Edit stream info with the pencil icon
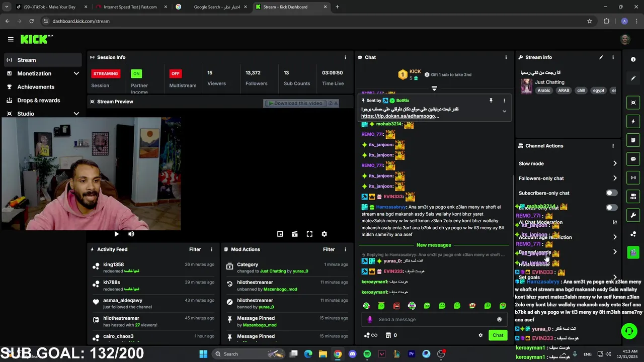644x362 pixels. pyautogui.click(x=601, y=57)
